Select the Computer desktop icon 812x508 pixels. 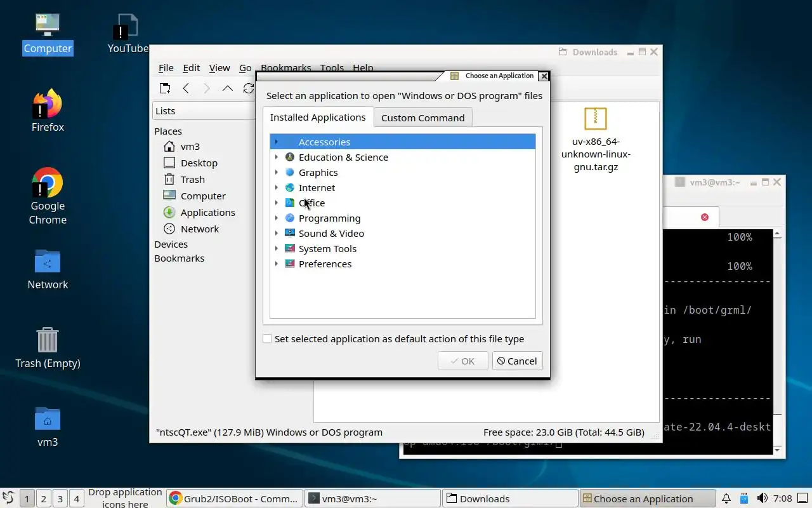pyautogui.click(x=48, y=33)
